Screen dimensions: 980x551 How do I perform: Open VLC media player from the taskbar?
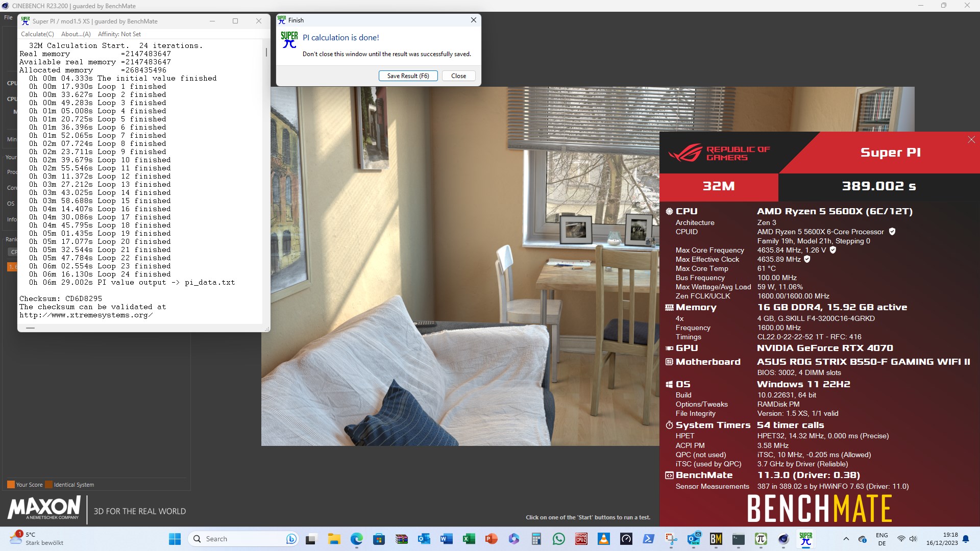(x=604, y=539)
